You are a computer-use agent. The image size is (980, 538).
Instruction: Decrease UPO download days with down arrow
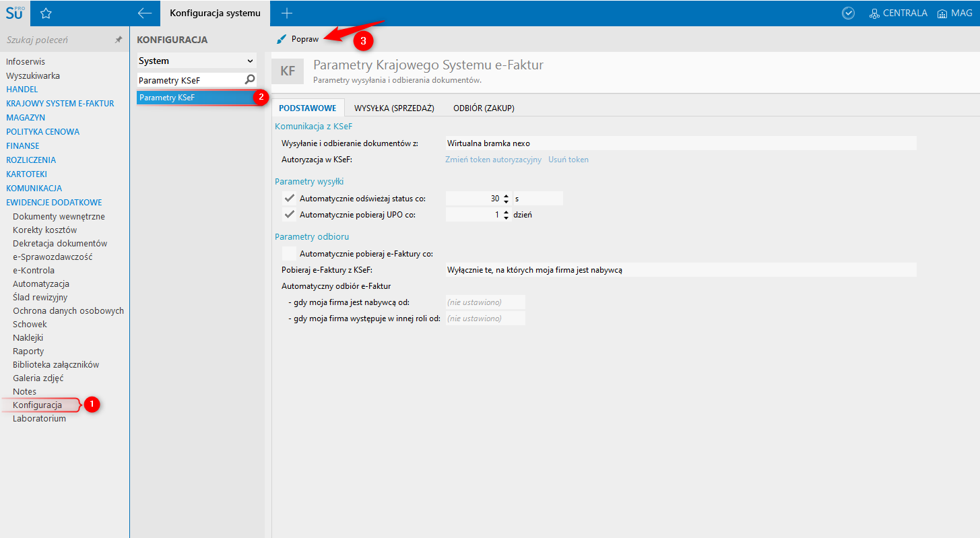506,217
